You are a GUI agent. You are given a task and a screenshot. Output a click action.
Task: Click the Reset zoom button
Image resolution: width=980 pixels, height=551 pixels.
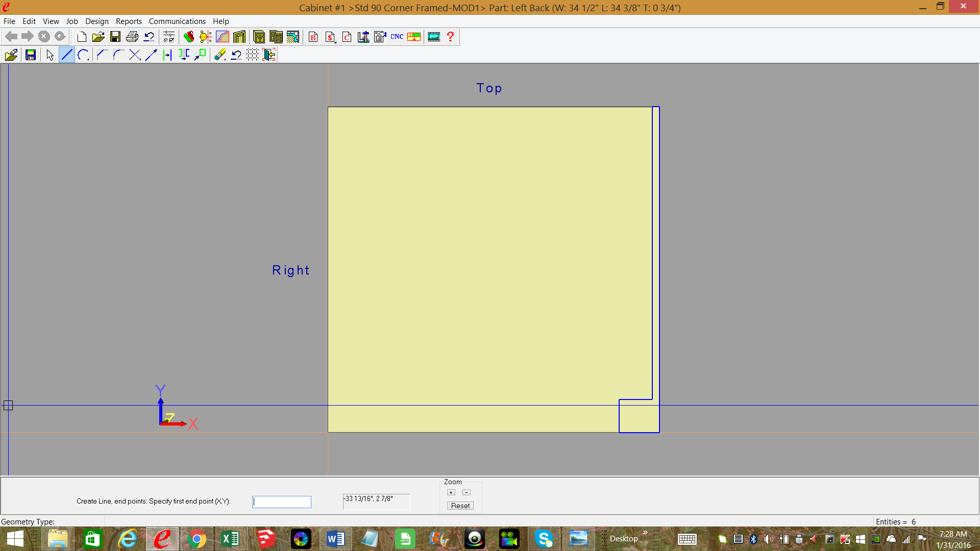click(460, 506)
